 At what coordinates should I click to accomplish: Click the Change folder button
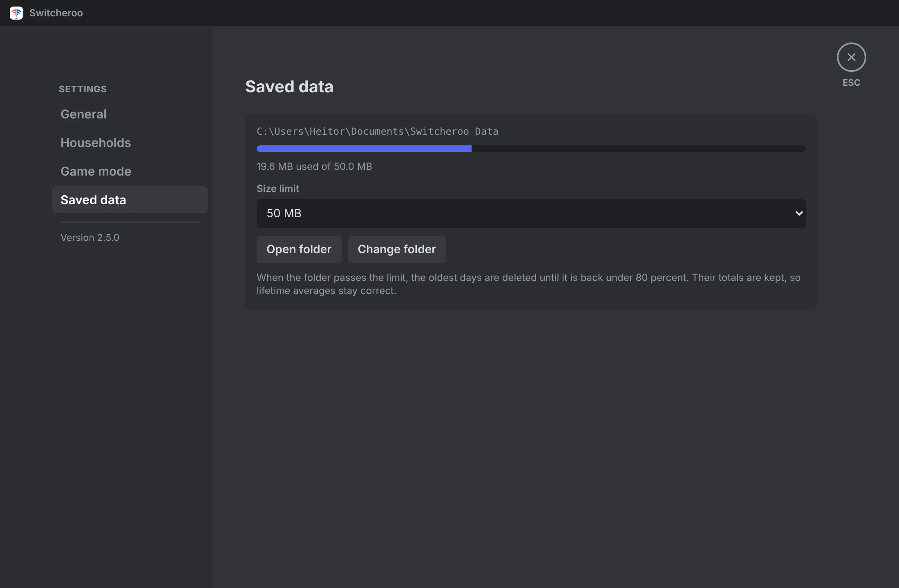tap(397, 249)
